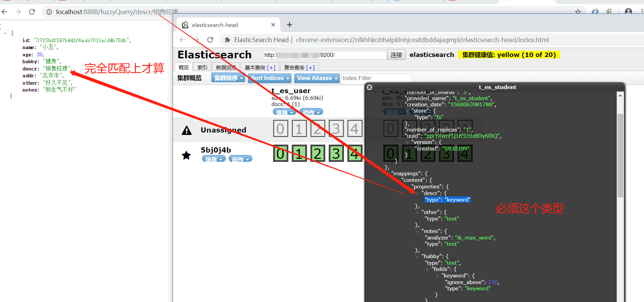Go forward in the localhost browser window
Image resolution: width=644 pixels, height=302 pixels.
(18, 12)
